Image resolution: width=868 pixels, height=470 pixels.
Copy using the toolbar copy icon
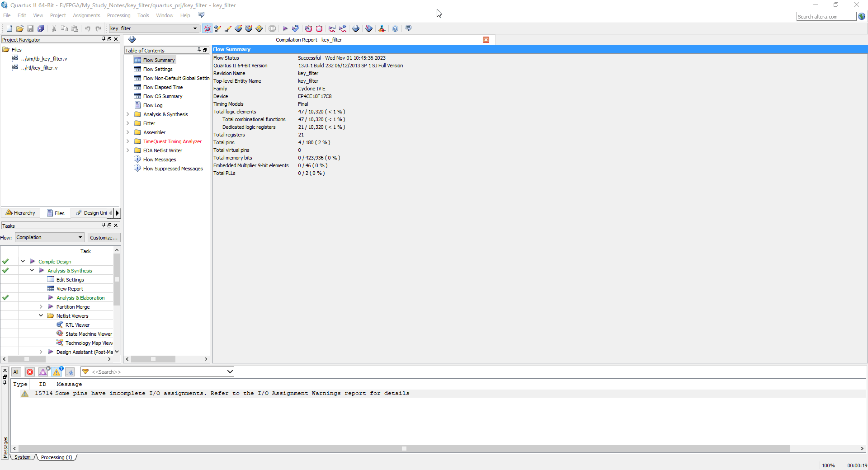pos(64,28)
